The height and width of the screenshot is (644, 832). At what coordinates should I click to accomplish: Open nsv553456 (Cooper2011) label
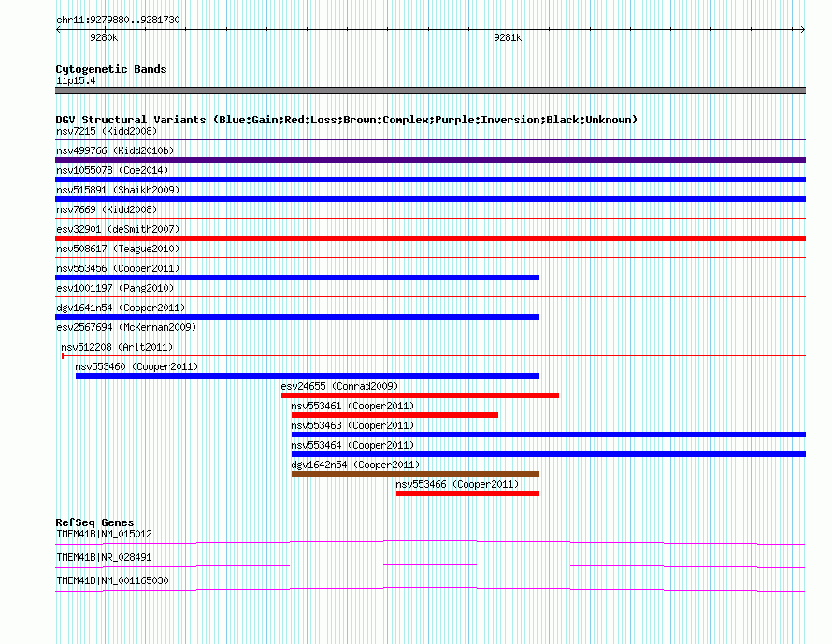(118, 268)
